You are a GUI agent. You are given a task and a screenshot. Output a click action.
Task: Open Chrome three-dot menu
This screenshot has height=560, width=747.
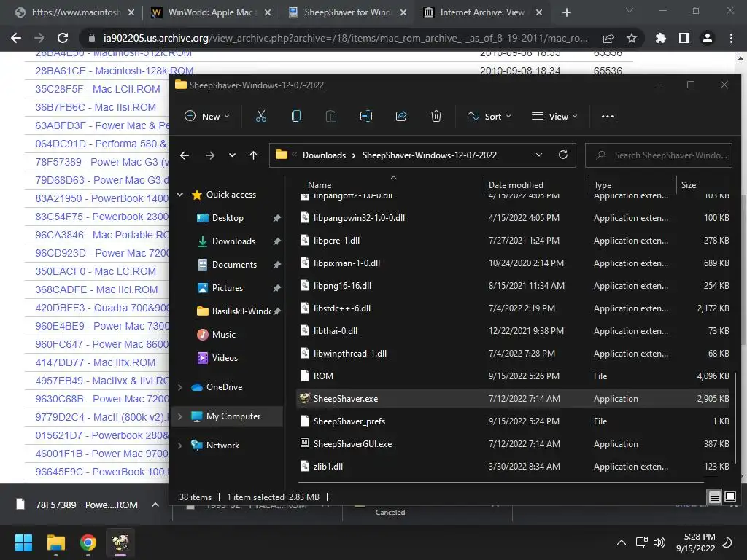(731, 38)
